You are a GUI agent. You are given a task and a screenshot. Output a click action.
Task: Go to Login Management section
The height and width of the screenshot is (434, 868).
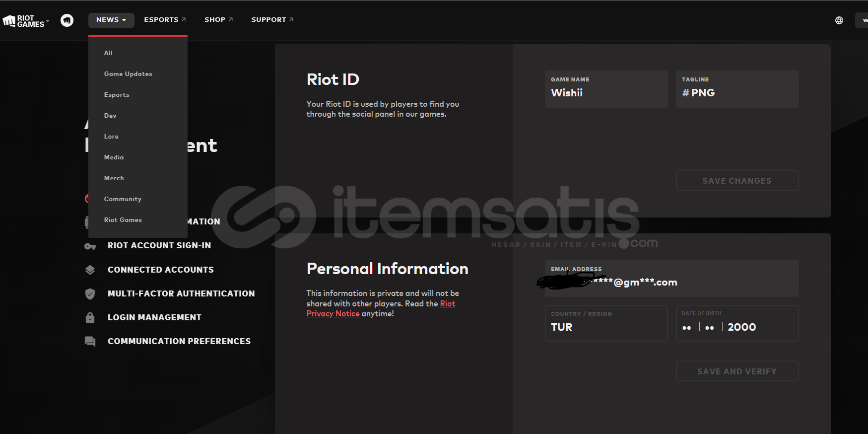click(x=154, y=318)
